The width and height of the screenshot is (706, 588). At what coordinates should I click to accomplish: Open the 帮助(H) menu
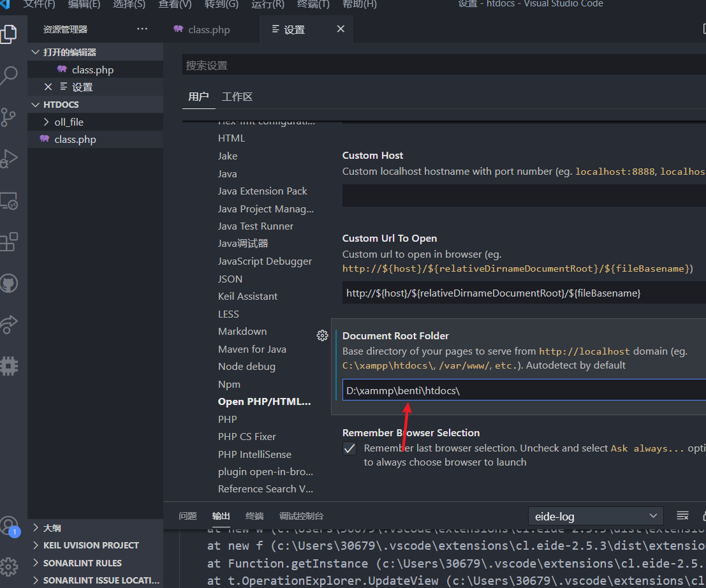click(x=359, y=4)
